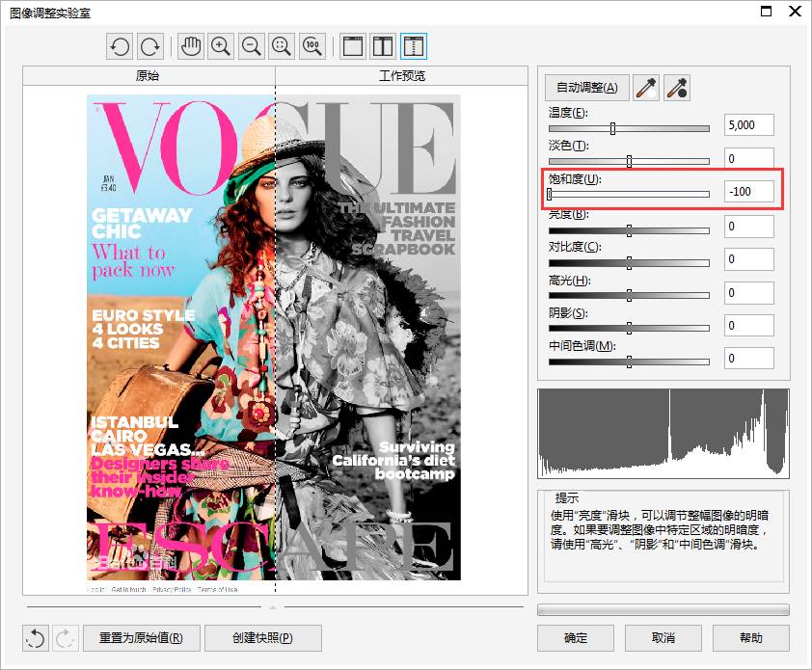
Task: Click the snapshot area expander arrow
Action: point(273,606)
